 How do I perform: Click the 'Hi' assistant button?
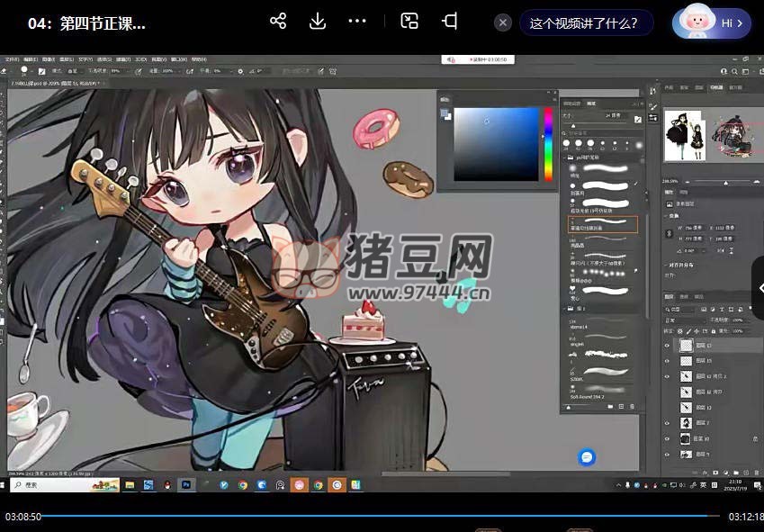point(712,23)
